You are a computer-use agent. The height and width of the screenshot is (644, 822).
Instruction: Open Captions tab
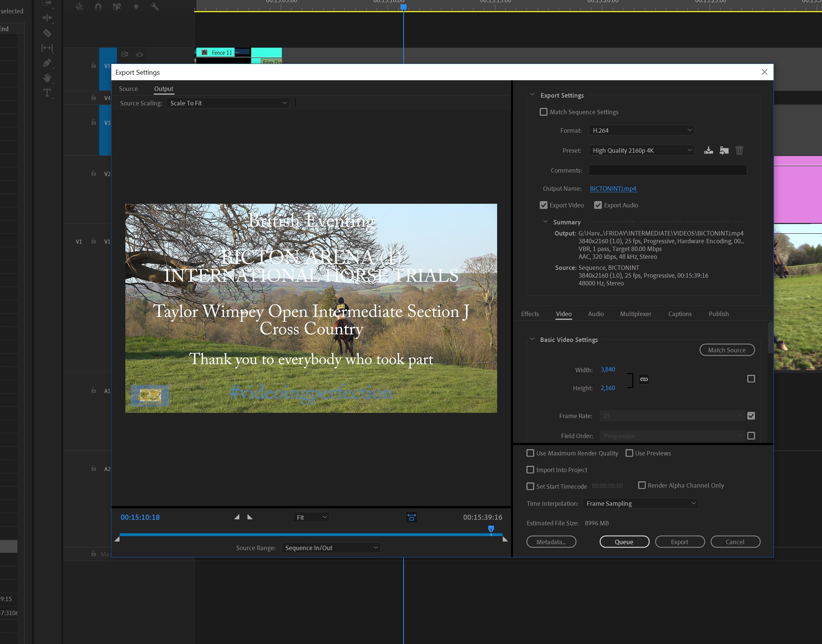point(680,314)
